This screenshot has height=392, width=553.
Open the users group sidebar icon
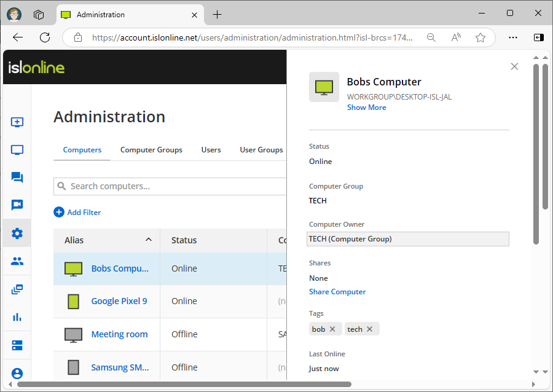(x=17, y=261)
